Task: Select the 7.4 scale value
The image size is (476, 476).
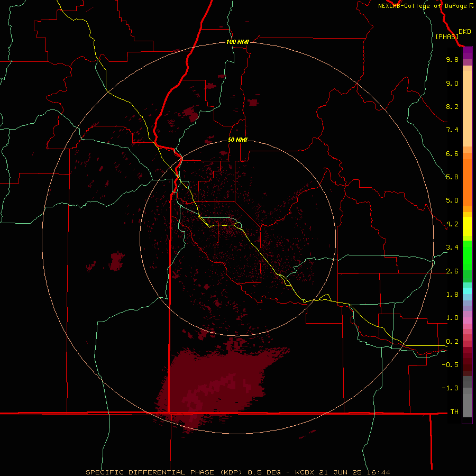Action: tap(452, 130)
